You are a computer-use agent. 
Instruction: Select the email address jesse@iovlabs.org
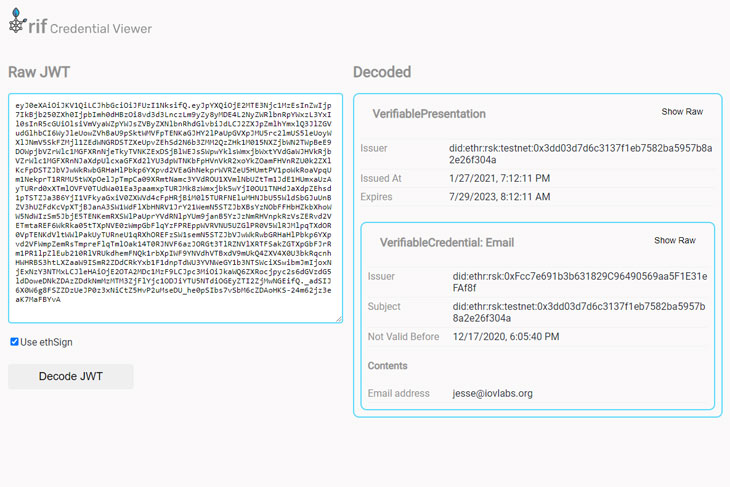pos(493,393)
